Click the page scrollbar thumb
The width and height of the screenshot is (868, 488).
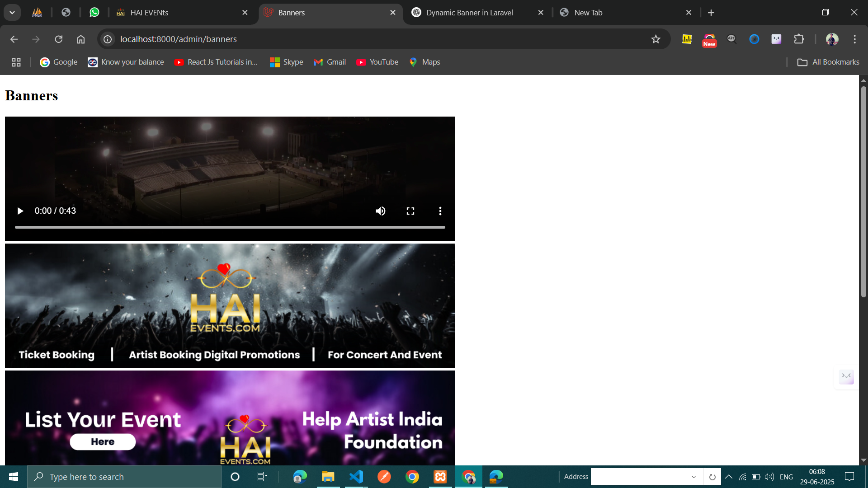863,192
